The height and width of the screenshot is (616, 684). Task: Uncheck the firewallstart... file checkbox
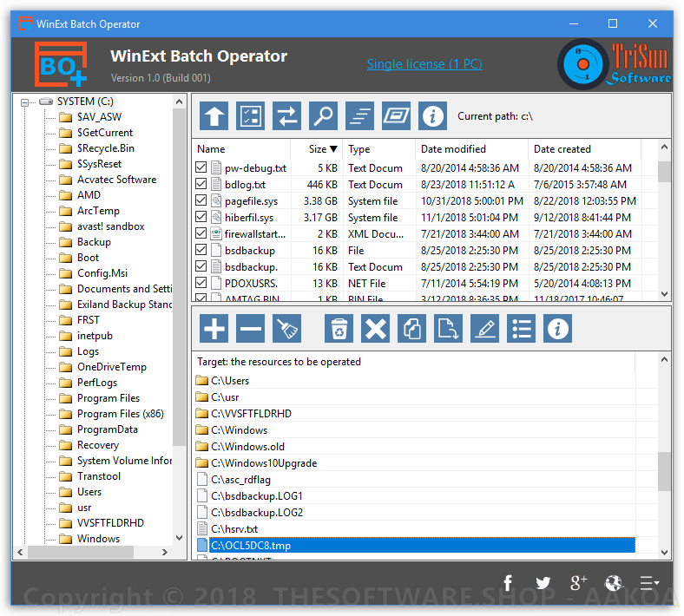point(201,233)
